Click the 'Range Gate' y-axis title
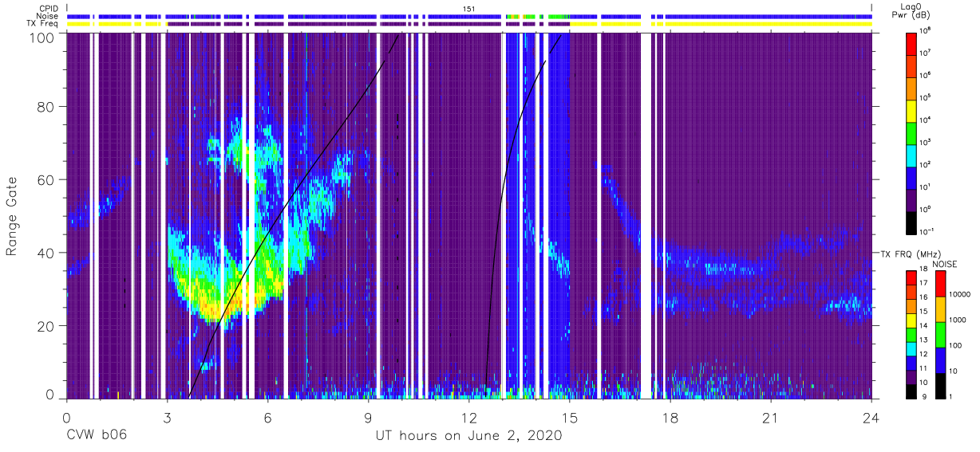 (x=12, y=216)
